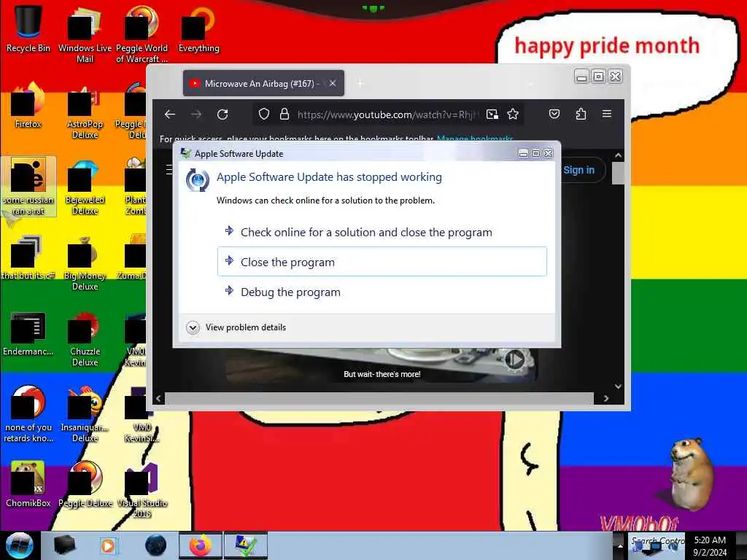Open picture-in-picture icon in address bar
This screenshot has width=747, height=560.
[492, 114]
